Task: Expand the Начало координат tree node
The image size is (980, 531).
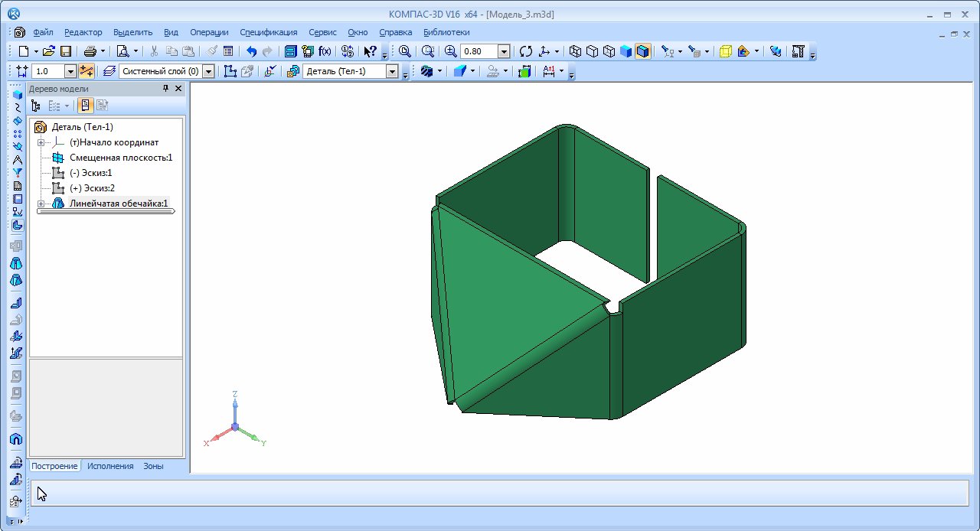Action: coord(41,142)
